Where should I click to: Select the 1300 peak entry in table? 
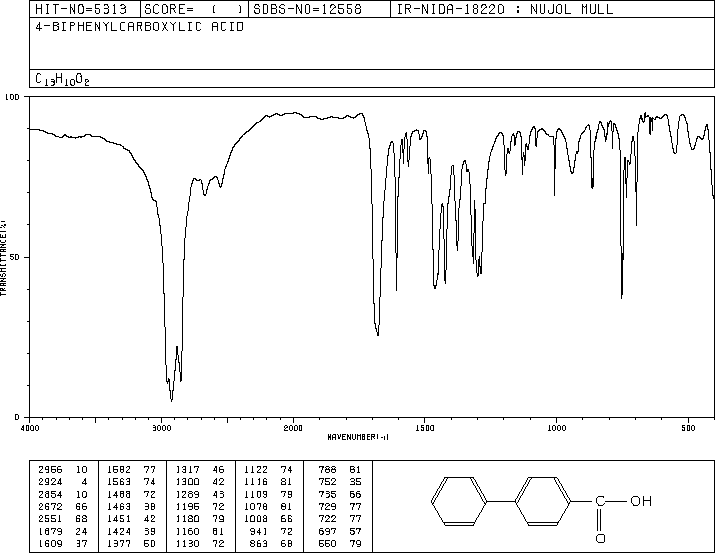pos(200,482)
